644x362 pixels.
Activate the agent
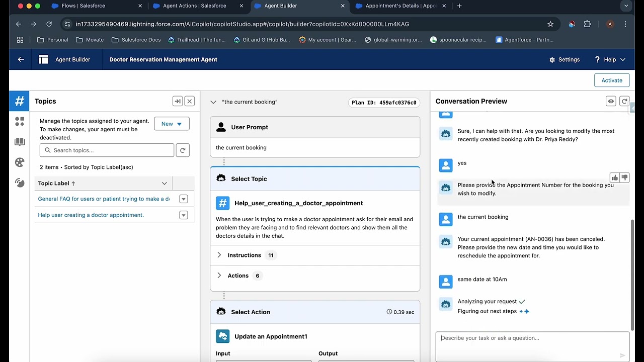(612, 80)
